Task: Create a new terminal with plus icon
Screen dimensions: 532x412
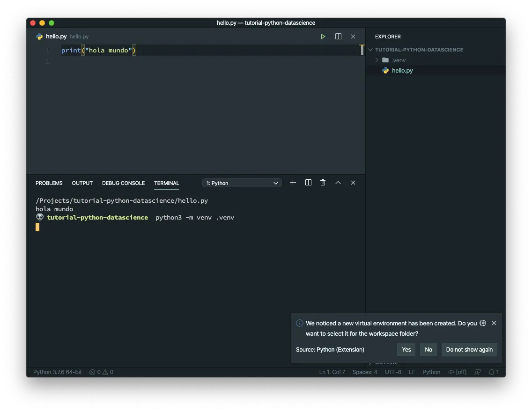Action: click(293, 183)
